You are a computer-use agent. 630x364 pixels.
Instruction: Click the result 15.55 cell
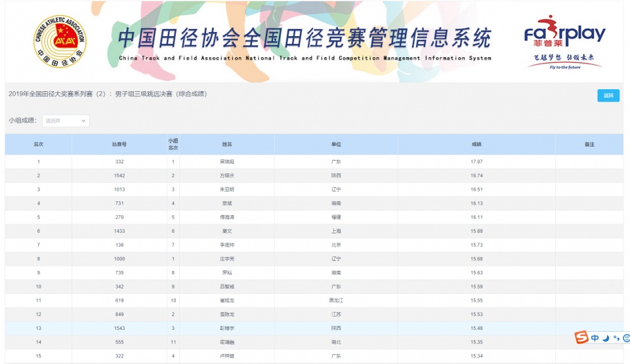pyautogui.click(x=476, y=300)
